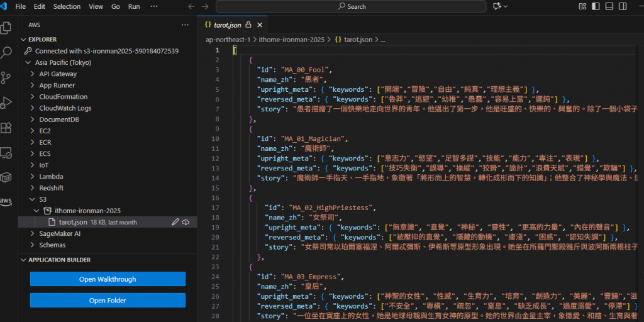Open the File menu
Image resolution: width=644 pixels, height=322 pixels.
(x=20, y=6)
